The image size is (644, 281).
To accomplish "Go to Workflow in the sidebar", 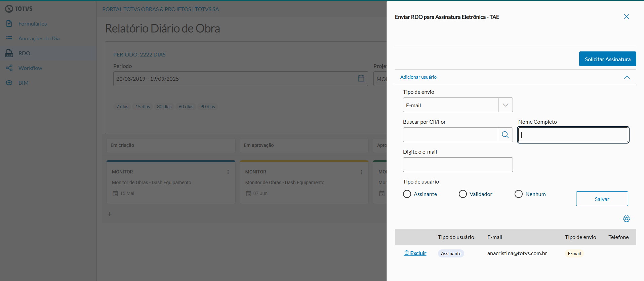I will click(x=30, y=68).
